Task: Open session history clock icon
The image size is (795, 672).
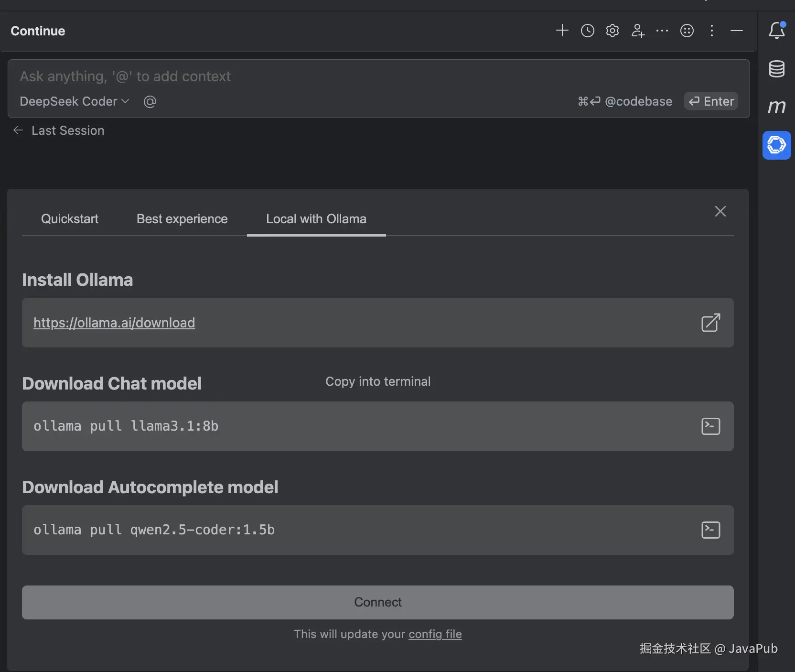Action: (x=587, y=31)
